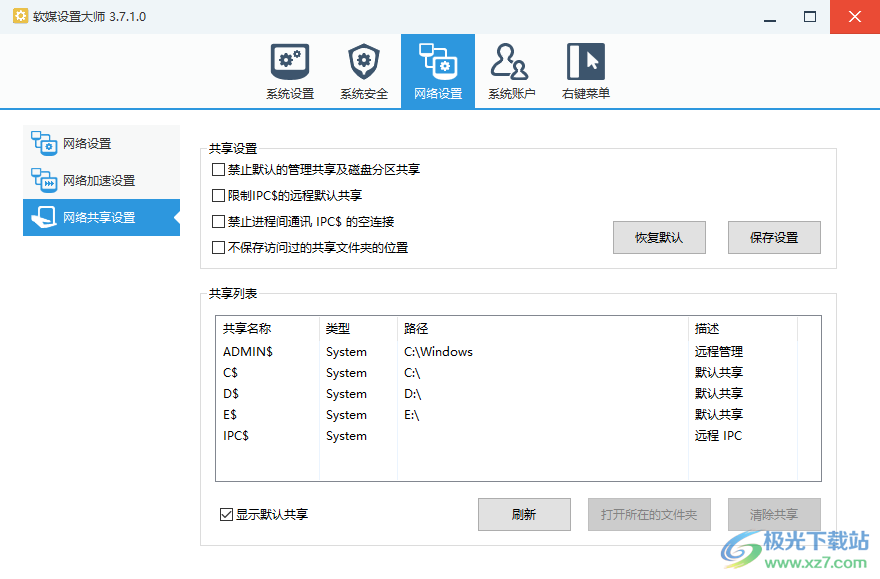Sort by 描述 column header
This screenshot has width=880, height=579.
tap(742, 329)
